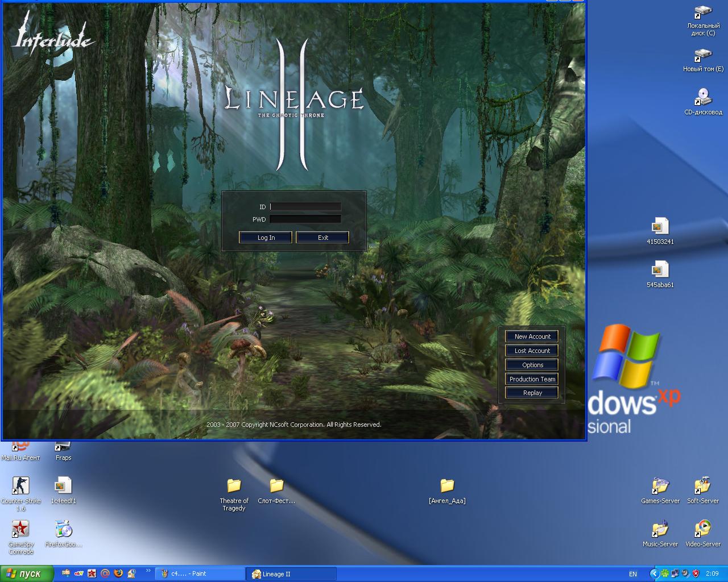Select the Soft-Server shortcut icon

702,490
